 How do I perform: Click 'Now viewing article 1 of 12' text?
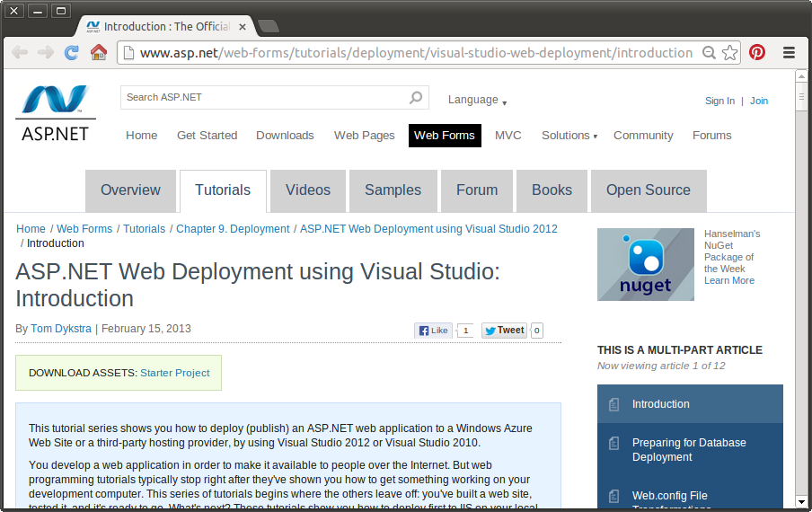pyautogui.click(x=661, y=366)
